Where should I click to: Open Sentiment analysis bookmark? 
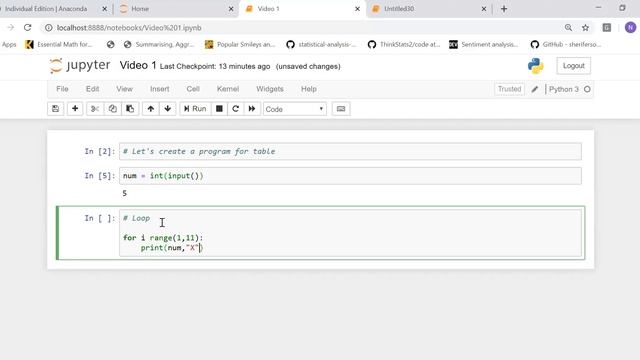tap(484, 44)
